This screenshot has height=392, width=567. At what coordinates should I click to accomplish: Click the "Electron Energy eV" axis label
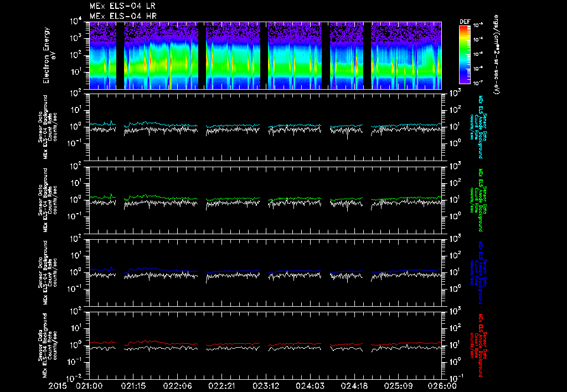tap(49, 55)
